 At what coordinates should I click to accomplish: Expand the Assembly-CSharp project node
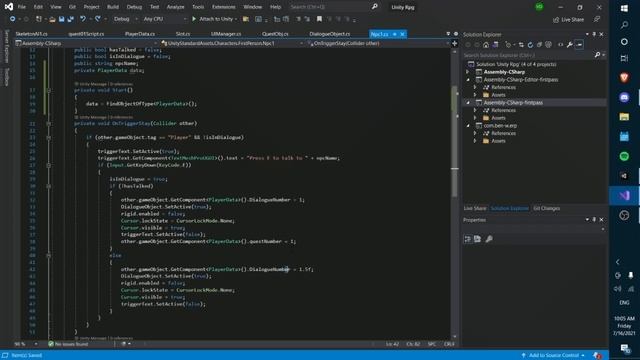468,72
